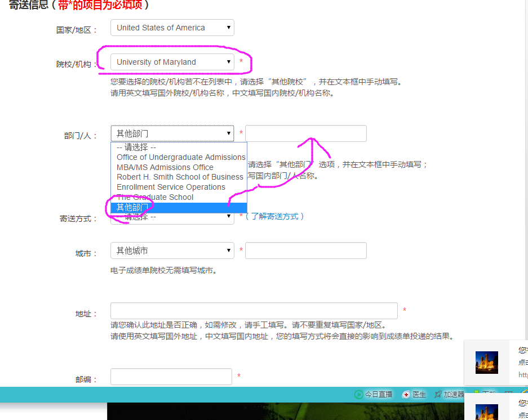Select The Graduate School option
Image resolution: width=528 pixels, height=420 pixels.
pos(179,197)
